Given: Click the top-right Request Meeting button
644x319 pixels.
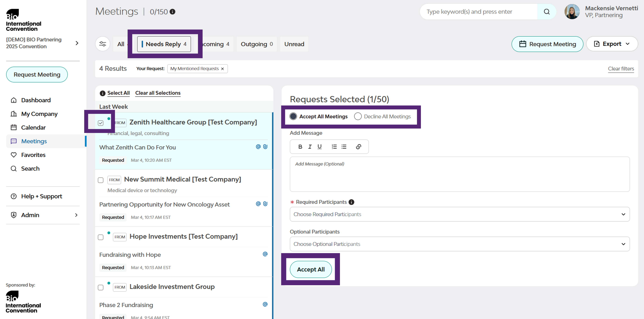Looking at the screenshot, I should pyautogui.click(x=547, y=44).
